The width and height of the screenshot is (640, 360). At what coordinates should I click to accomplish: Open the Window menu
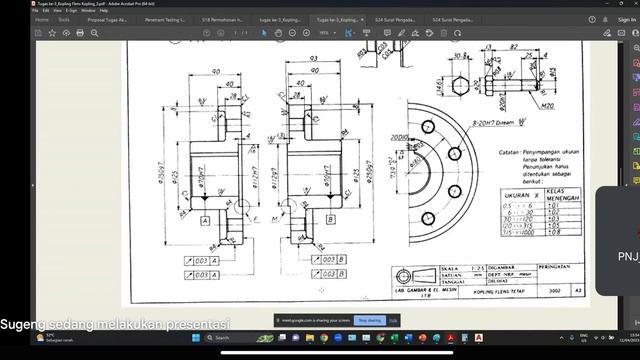88,11
